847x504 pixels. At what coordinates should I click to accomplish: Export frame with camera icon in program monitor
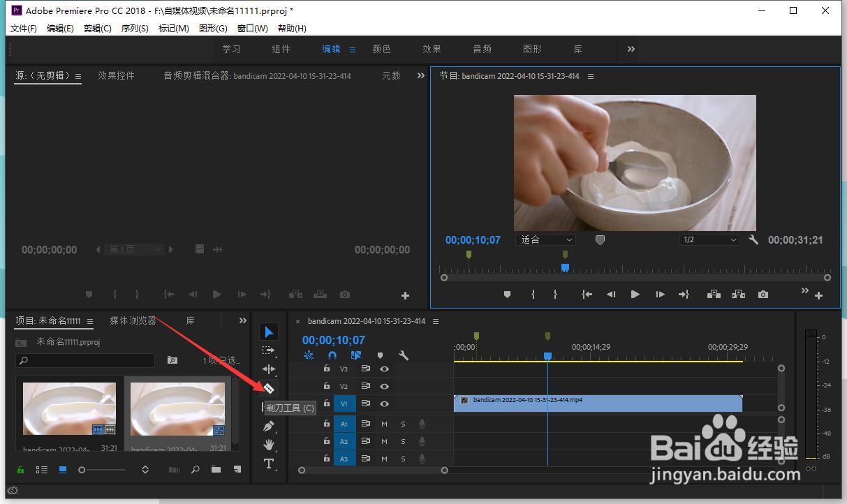click(x=763, y=295)
